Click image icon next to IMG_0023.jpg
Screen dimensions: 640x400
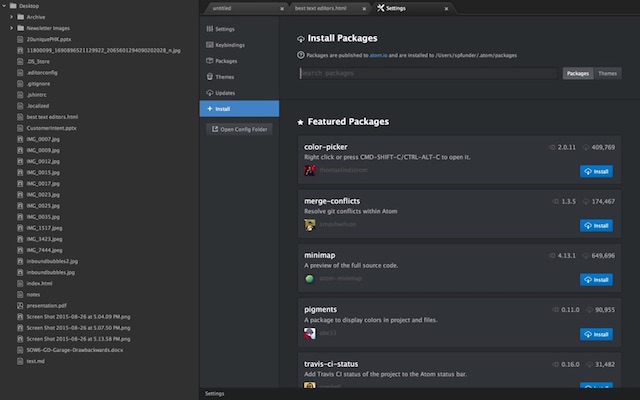click(20, 194)
